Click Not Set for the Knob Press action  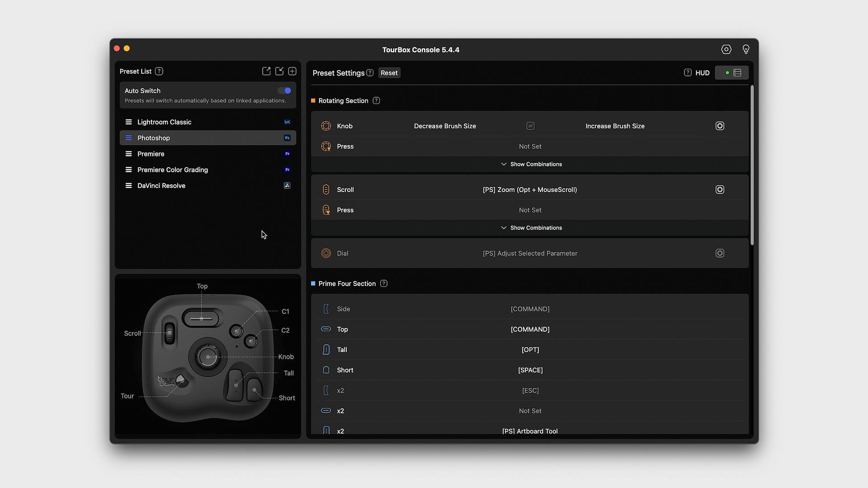pyautogui.click(x=530, y=146)
